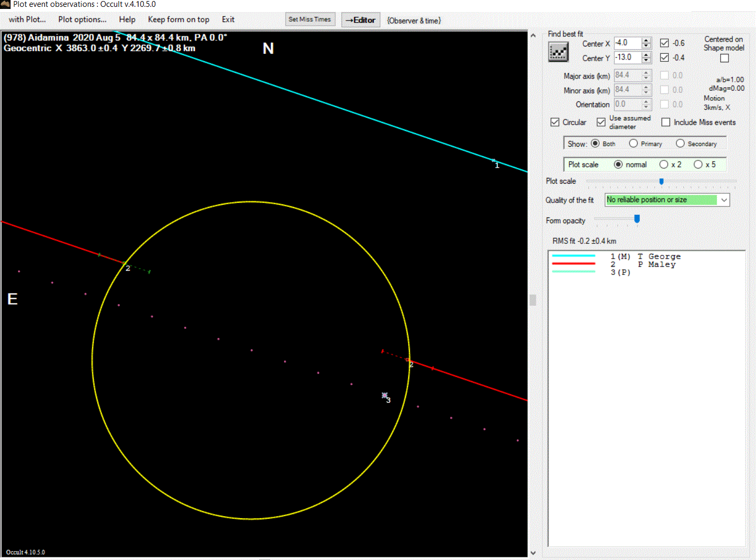Click the event 3 star marker on plot

pyautogui.click(x=385, y=395)
